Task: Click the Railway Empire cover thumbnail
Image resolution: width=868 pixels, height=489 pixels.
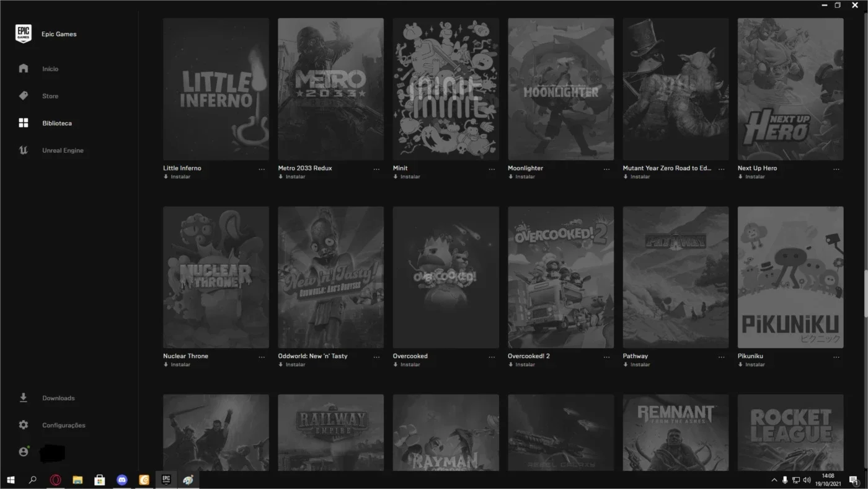Action: [x=330, y=433]
